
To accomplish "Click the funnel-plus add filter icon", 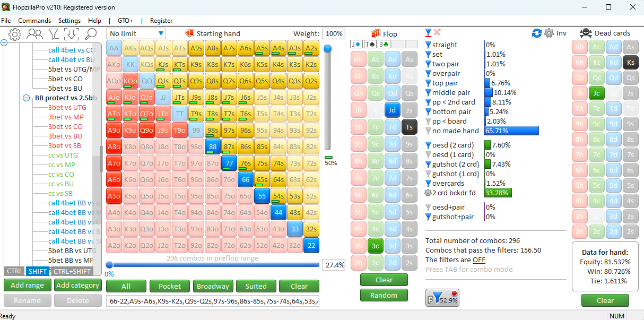I will tap(54, 34).
